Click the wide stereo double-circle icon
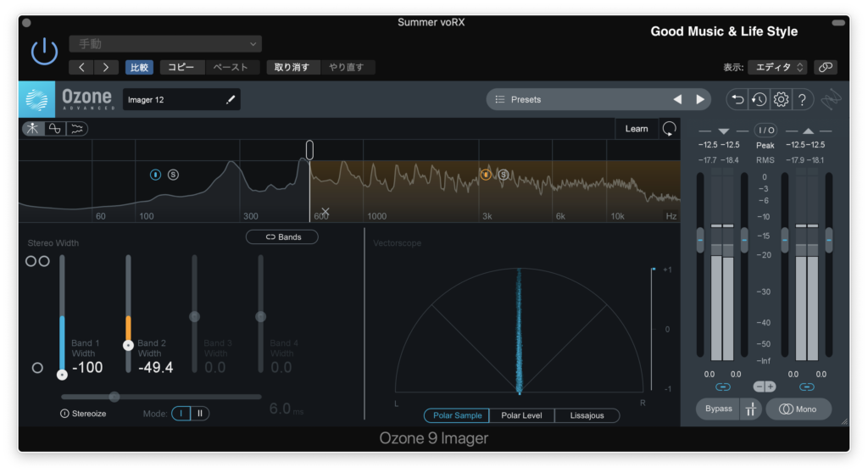 point(37,261)
